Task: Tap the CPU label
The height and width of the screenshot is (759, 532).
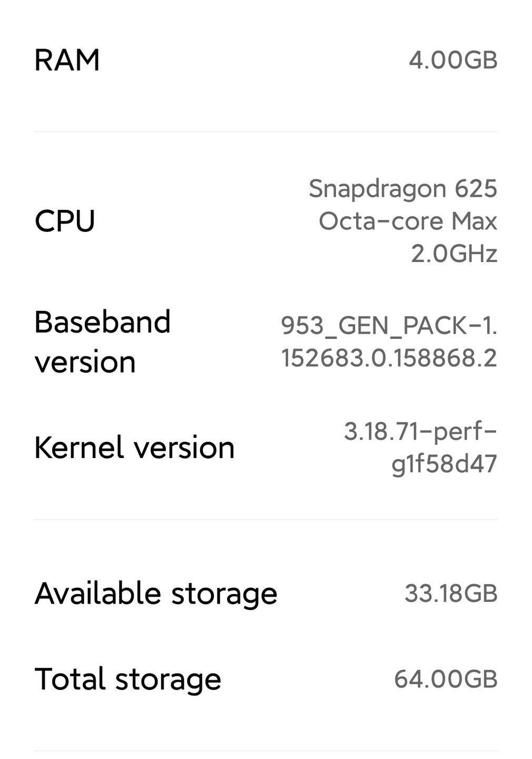Action: tap(65, 221)
